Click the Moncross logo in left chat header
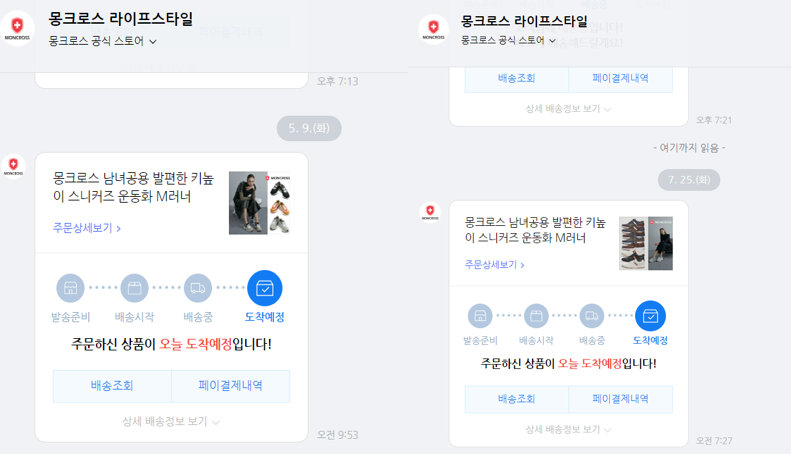 pos(17,28)
